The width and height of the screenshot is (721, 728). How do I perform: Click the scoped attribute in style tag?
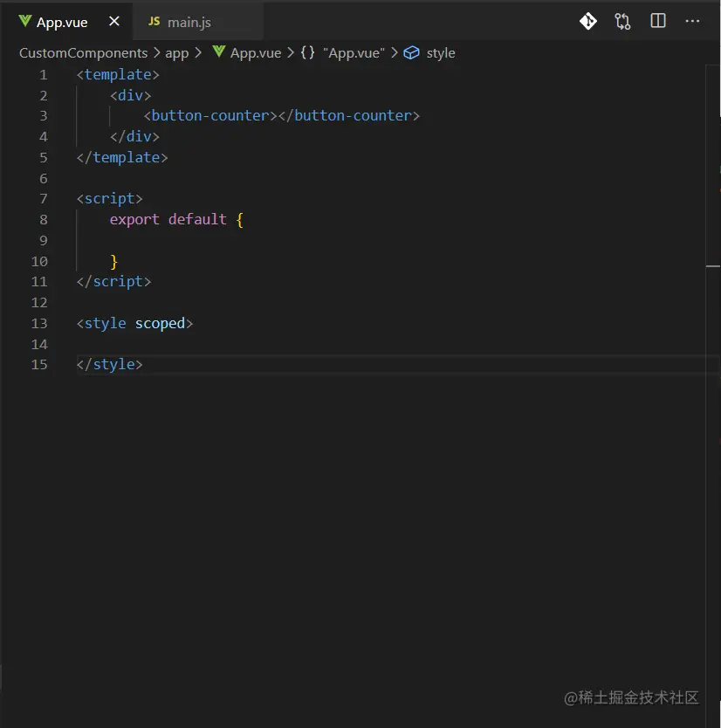[x=160, y=323]
